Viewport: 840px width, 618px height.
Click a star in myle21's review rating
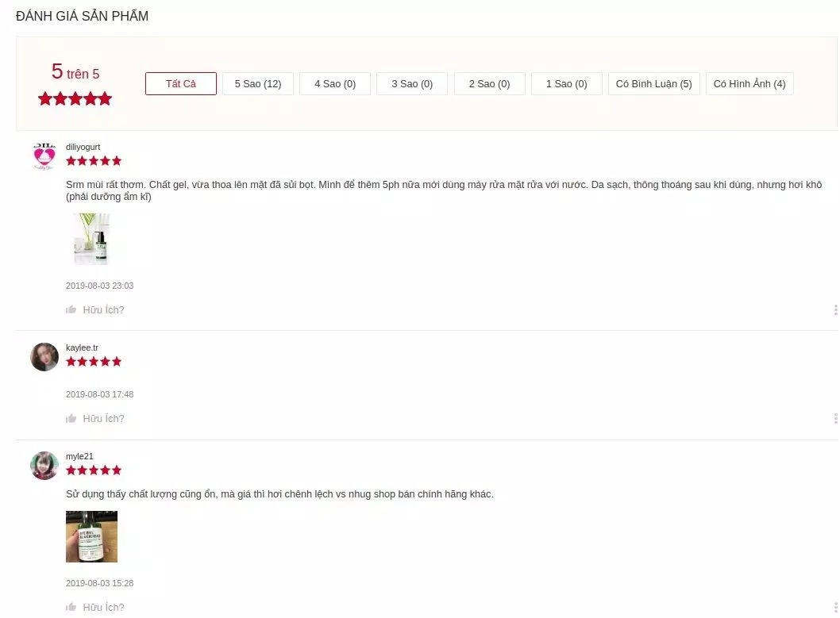tap(94, 470)
